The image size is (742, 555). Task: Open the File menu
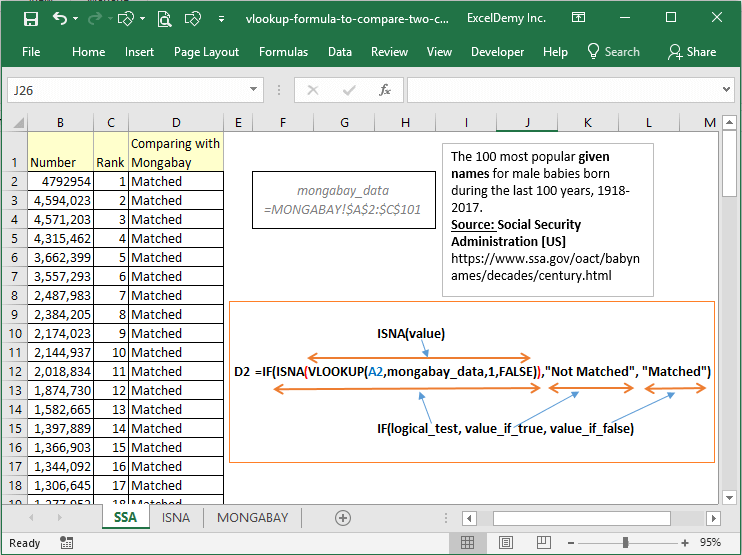pyautogui.click(x=31, y=52)
